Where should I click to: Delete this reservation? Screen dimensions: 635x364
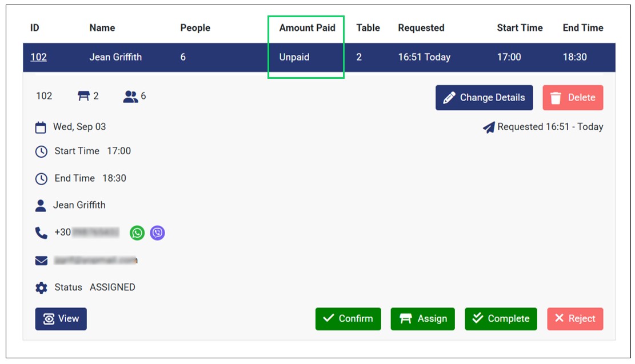pyautogui.click(x=573, y=98)
